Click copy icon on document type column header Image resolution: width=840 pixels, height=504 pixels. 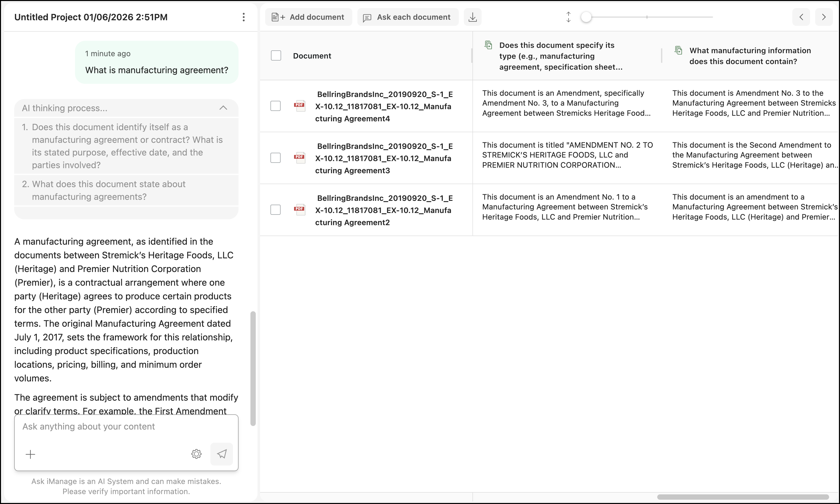[488, 45]
